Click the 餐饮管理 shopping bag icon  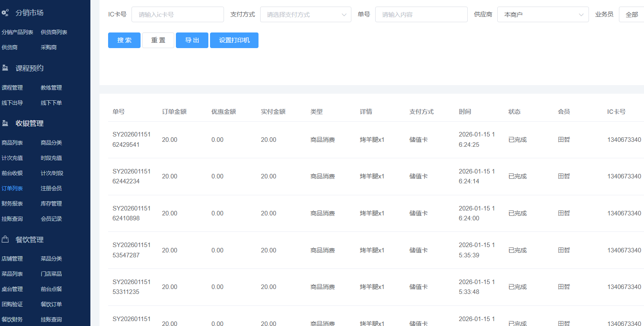point(6,239)
